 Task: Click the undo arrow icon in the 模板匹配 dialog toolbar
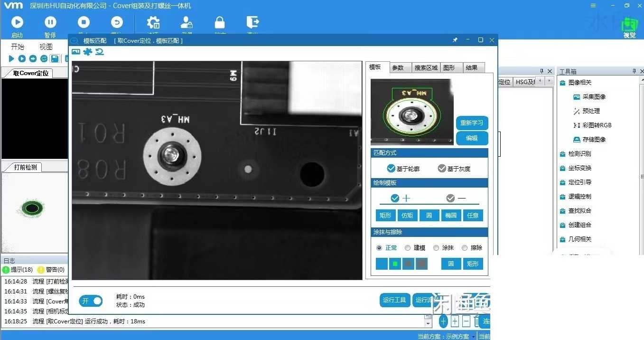pyautogui.click(x=99, y=52)
